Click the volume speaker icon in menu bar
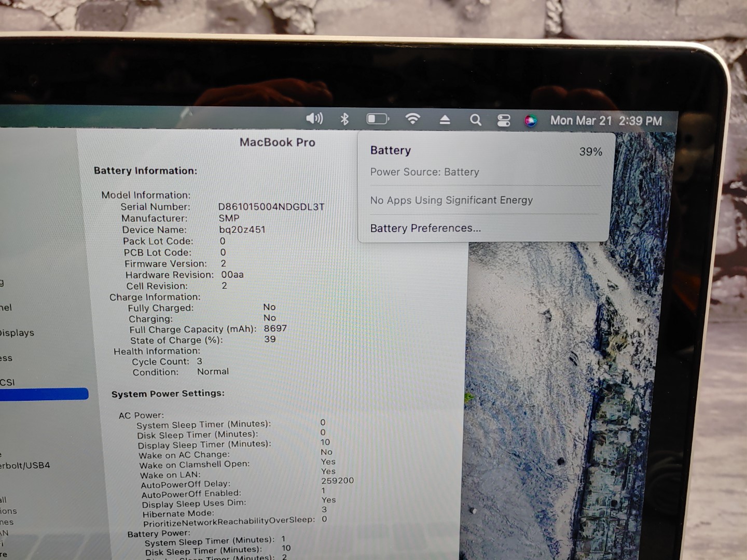 pyautogui.click(x=314, y=119)
